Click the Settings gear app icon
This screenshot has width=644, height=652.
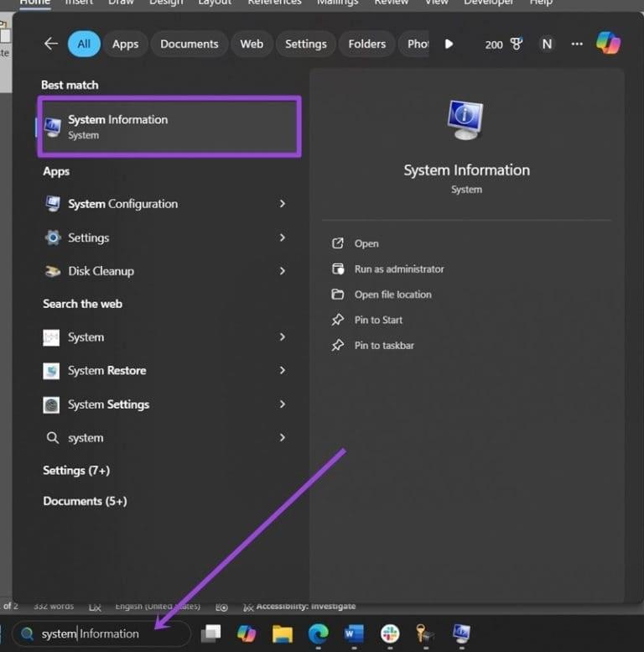click(x=53, y=237)
